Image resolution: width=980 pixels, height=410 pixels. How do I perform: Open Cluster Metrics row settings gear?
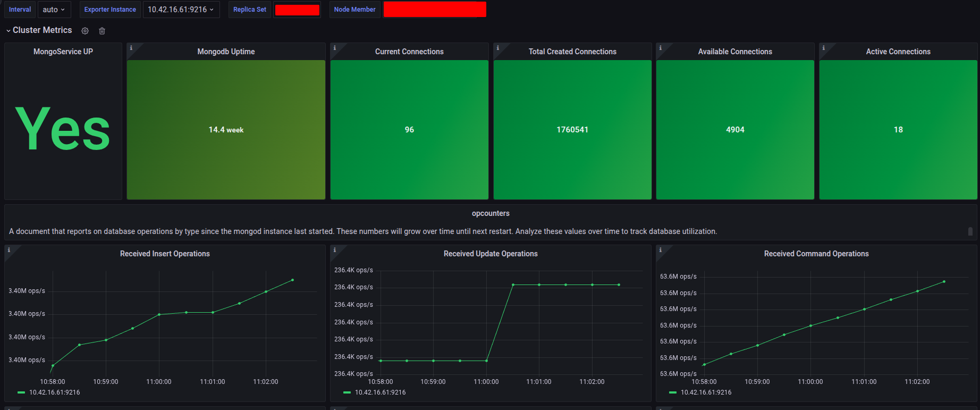[x=85, y=31]
